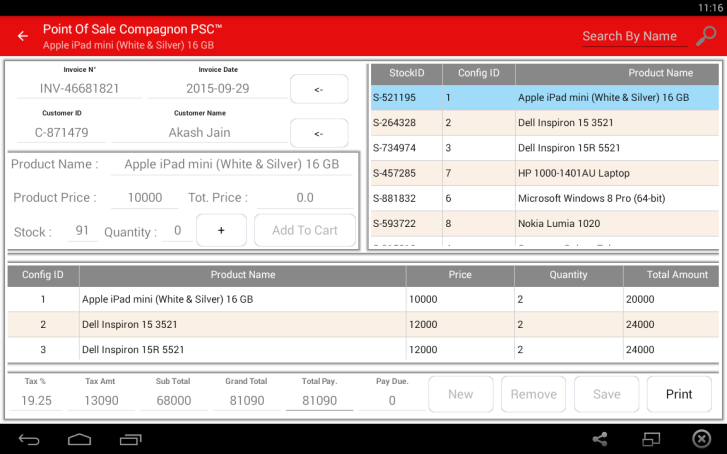This screenshot has width=727, height=454.
Task: Edit invoice date 2015-09-29 field
Action: (217, 89)
